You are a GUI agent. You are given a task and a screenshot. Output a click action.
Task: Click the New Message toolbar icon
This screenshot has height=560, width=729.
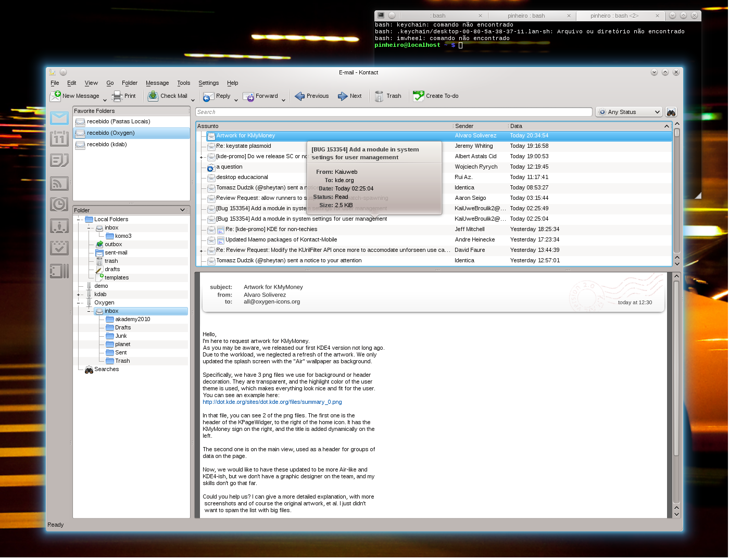56,96
